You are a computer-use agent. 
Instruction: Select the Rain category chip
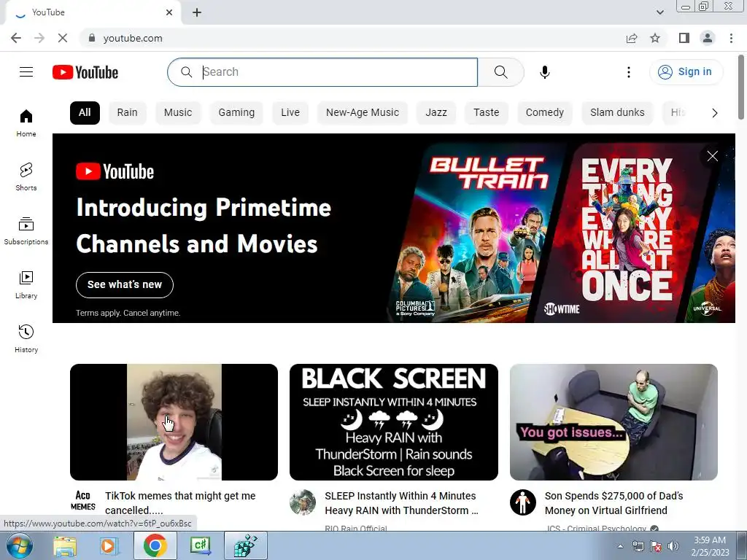(x=127, y=113)
